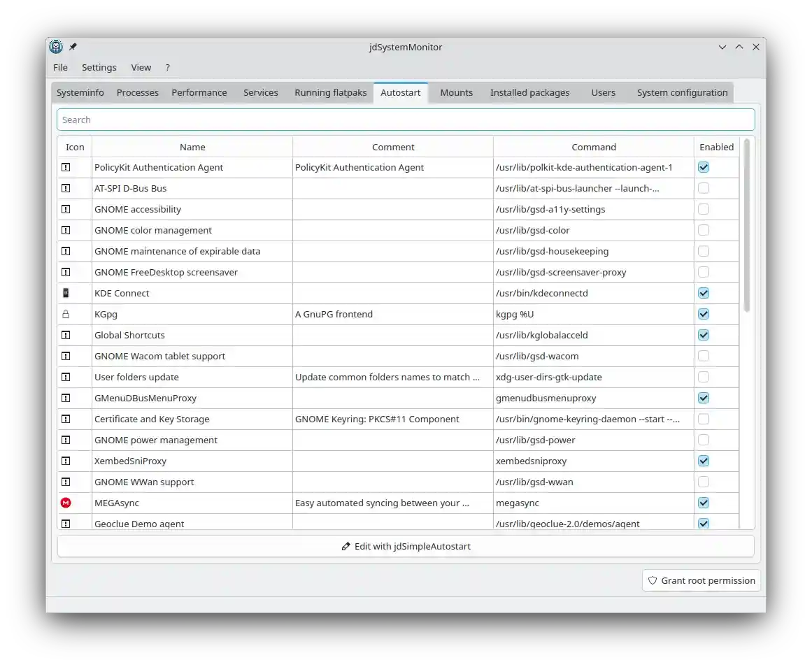
Task: Click the icon of the GNOME accessibility row
Action: (66, 209)
